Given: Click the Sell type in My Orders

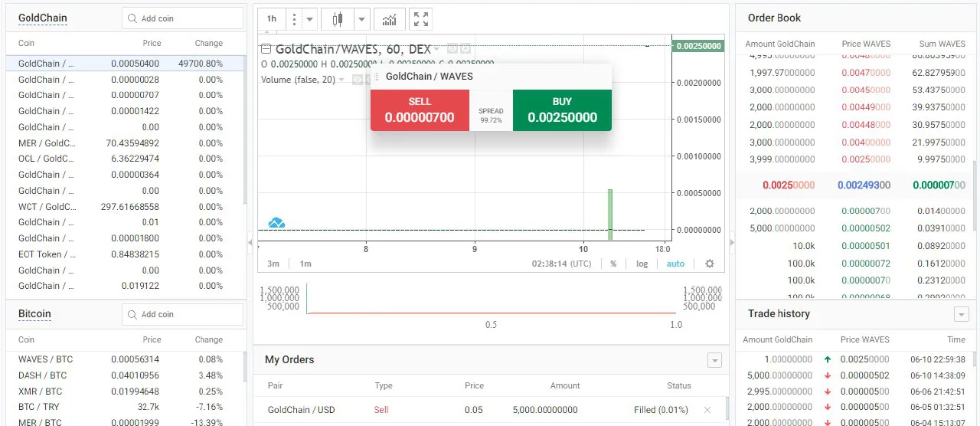Looking at the screenshot, I should point(381,410).
